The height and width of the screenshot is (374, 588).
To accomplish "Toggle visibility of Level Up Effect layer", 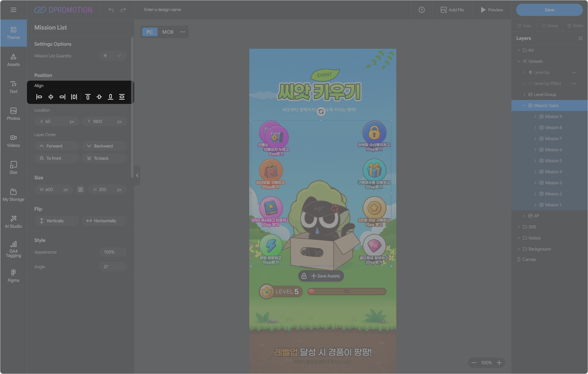I will 574,84.
